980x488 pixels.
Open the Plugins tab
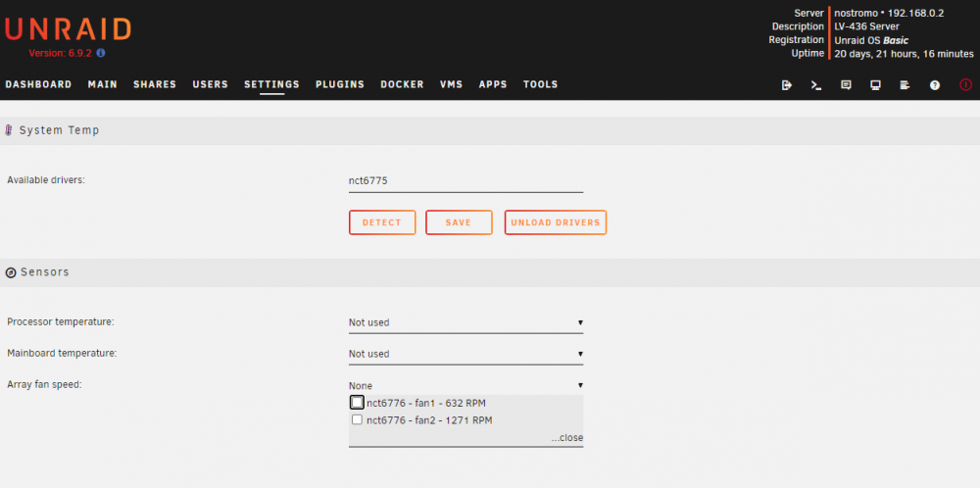click(x=340, y=84)
